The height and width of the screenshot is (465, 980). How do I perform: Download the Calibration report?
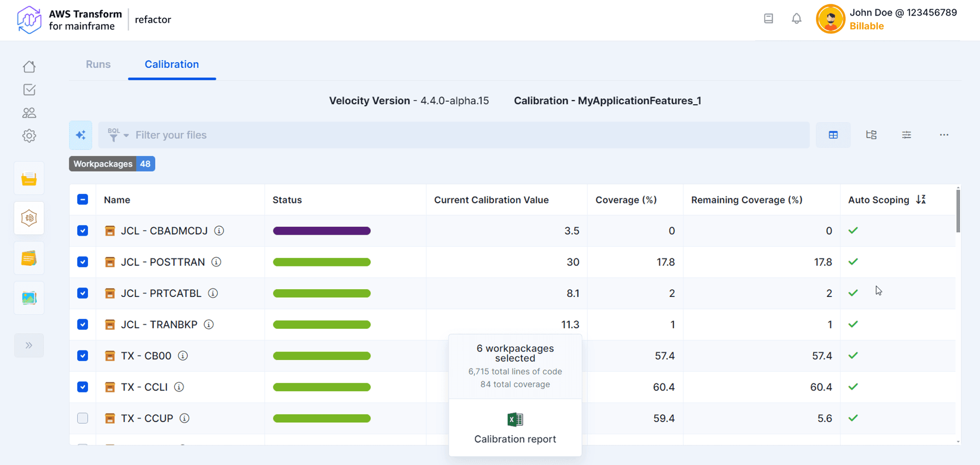point(515,428)
